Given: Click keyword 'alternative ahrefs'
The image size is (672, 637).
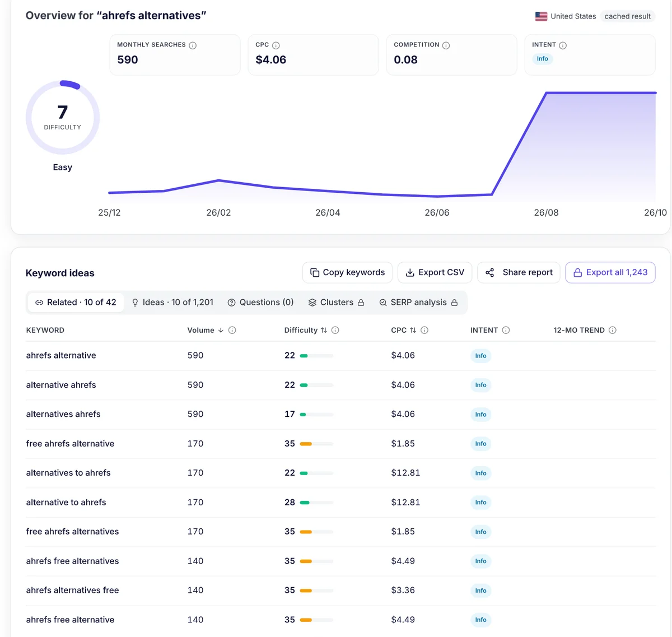Looking at the screenshot, I should tap(61, 385).
